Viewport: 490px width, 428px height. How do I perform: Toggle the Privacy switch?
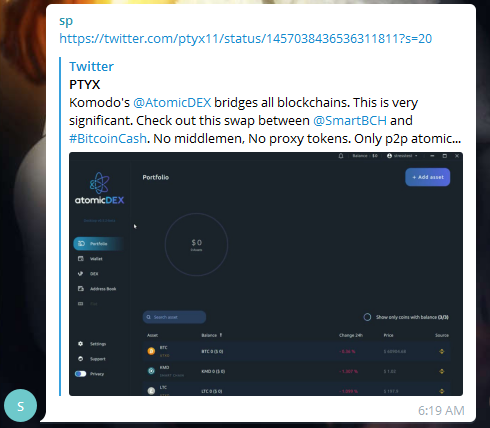[x=80, y=374]
